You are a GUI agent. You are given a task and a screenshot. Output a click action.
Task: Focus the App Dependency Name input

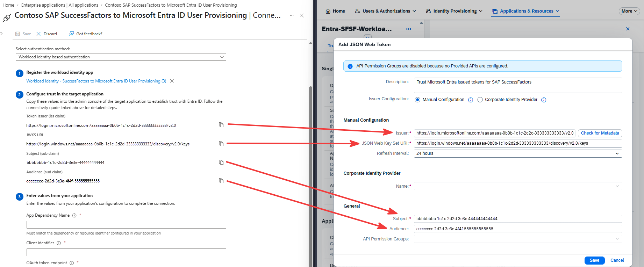[x=126, y=225]
